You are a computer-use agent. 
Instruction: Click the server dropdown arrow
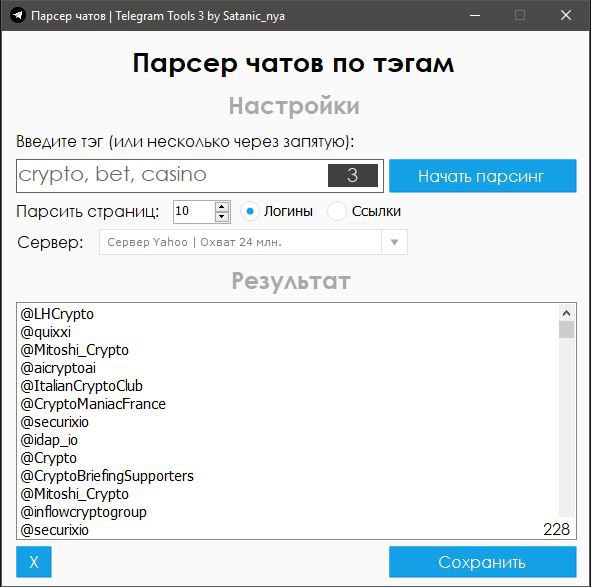[394, 242]
